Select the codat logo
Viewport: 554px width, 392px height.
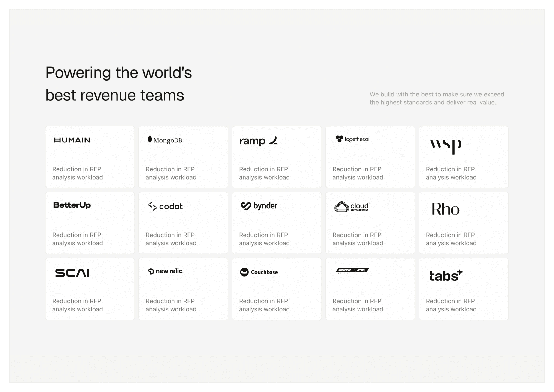(165, 206)
